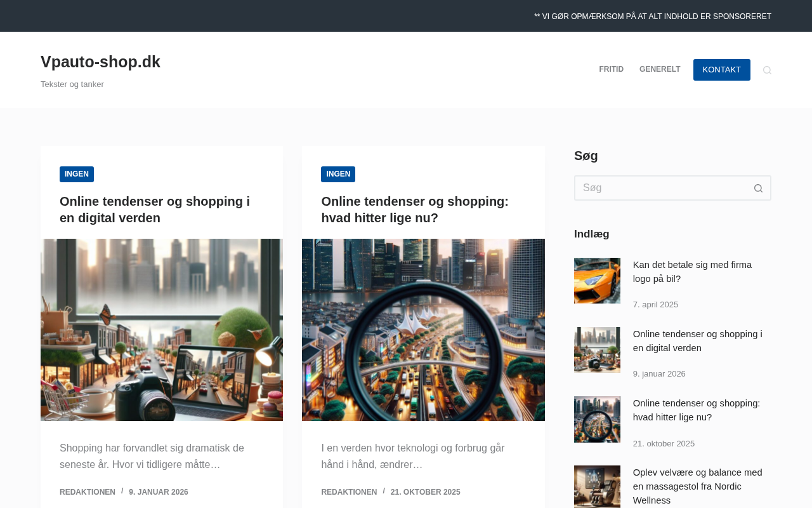812x508 pixels.
Task: Click the sponsored content notice in top bar
Action: point(653,17)
